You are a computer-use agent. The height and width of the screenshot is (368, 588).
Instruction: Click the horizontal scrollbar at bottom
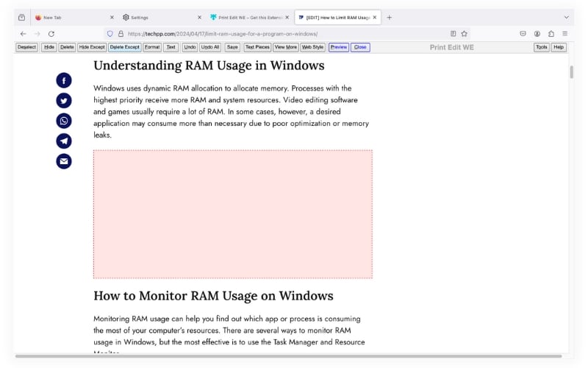click(289, 356)
